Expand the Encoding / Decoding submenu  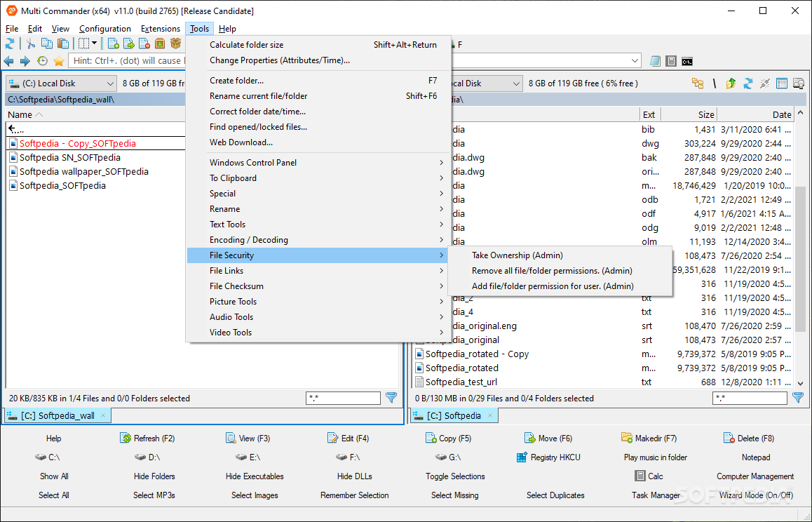coord(319,239)
